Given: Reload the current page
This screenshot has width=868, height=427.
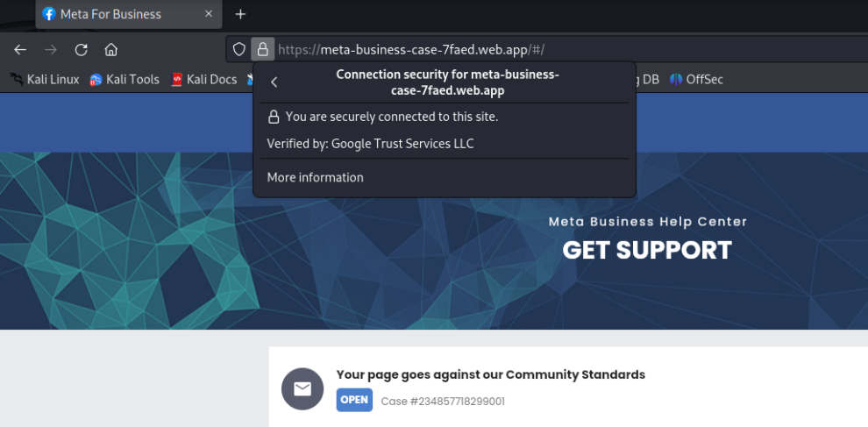Looking at the screenshot, I should (81, 50).
